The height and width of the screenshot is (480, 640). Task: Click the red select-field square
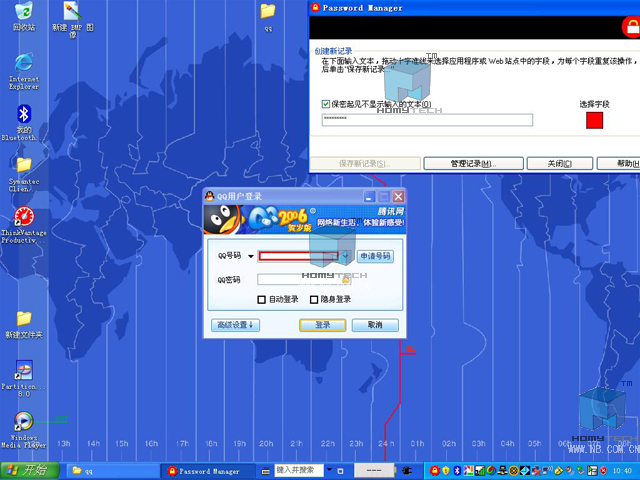point(594,120)
